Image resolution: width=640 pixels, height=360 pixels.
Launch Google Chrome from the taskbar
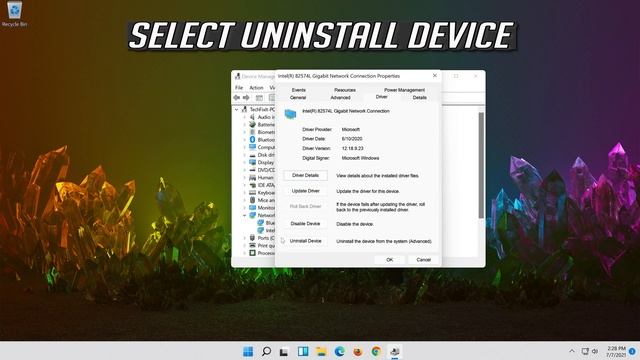click(x=376, y=351)
